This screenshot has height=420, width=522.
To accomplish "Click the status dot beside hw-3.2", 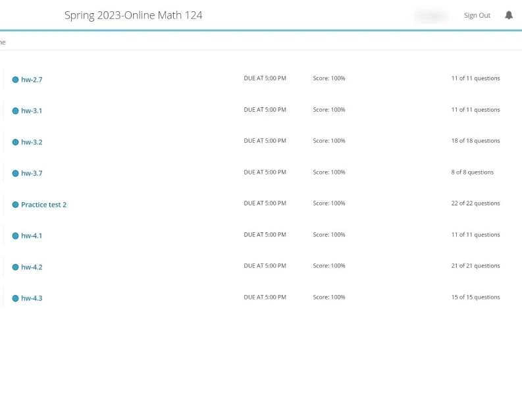I will tap(16, 142).
